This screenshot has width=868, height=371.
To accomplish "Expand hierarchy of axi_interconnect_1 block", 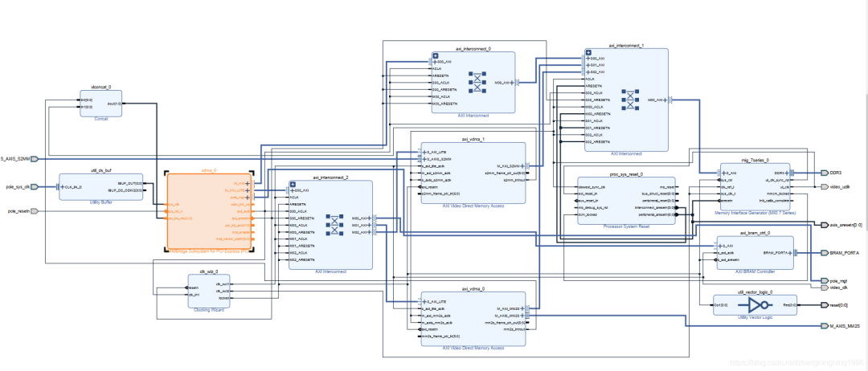I will pos(588,53).
